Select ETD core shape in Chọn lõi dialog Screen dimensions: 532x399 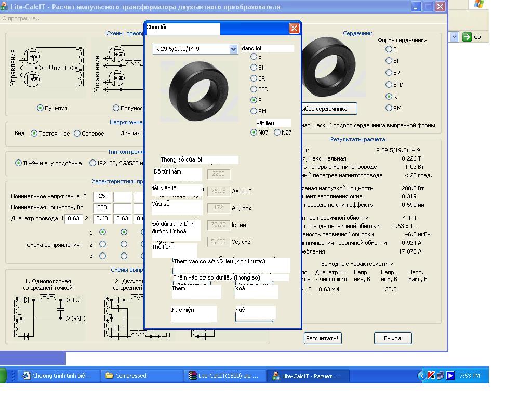click(x=254, y=89)
